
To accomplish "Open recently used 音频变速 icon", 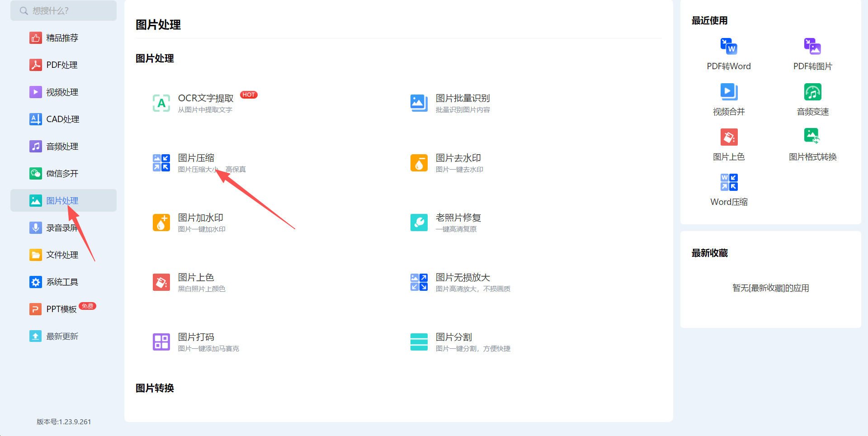I will [813, 92].
